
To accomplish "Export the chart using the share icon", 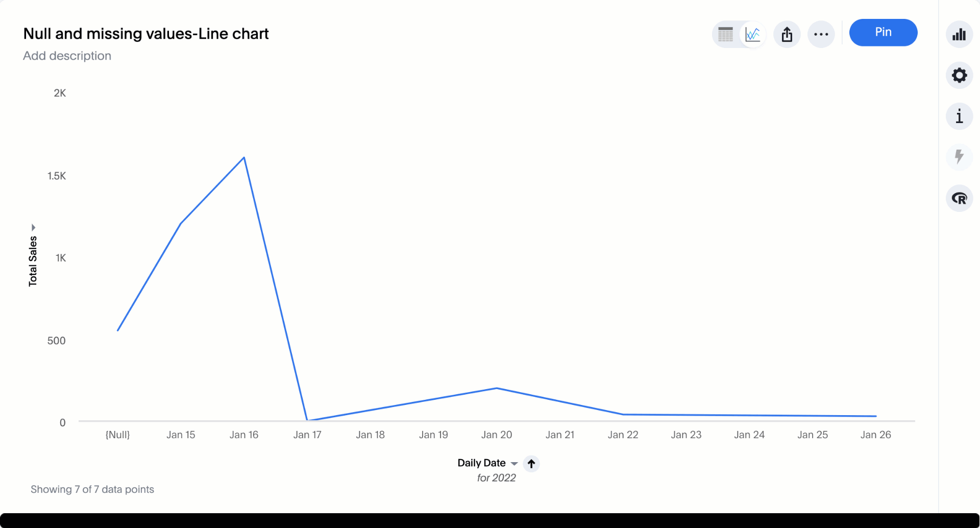I will (x=787, y=34).
